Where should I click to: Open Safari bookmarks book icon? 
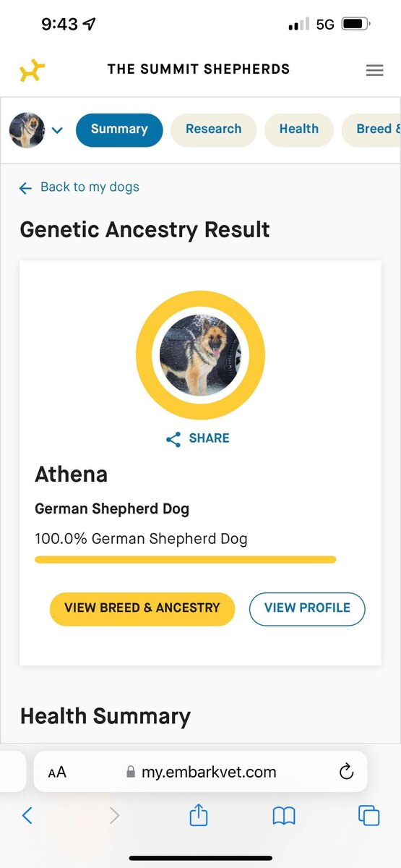pyautogui.click(x=284, y=817)
